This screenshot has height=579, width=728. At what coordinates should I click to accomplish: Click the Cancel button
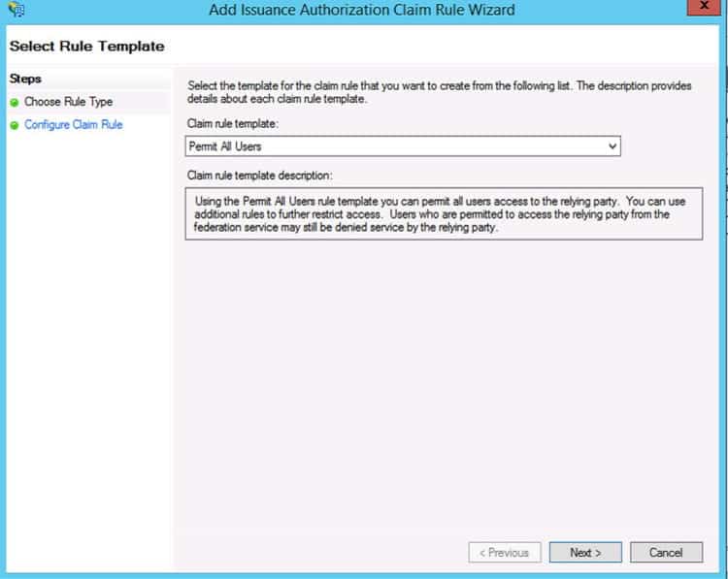666,553
